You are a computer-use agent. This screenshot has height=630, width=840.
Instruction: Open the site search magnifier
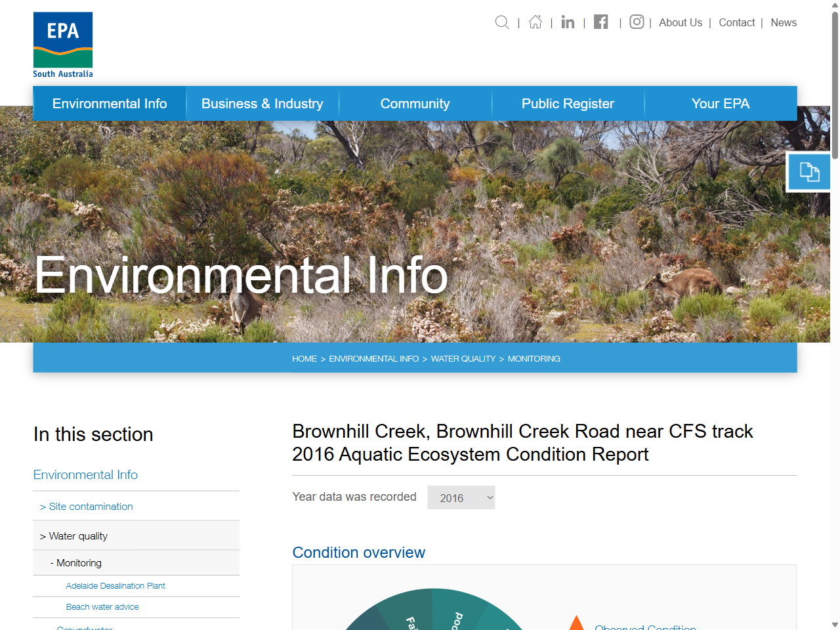click(x=502, y=22)
